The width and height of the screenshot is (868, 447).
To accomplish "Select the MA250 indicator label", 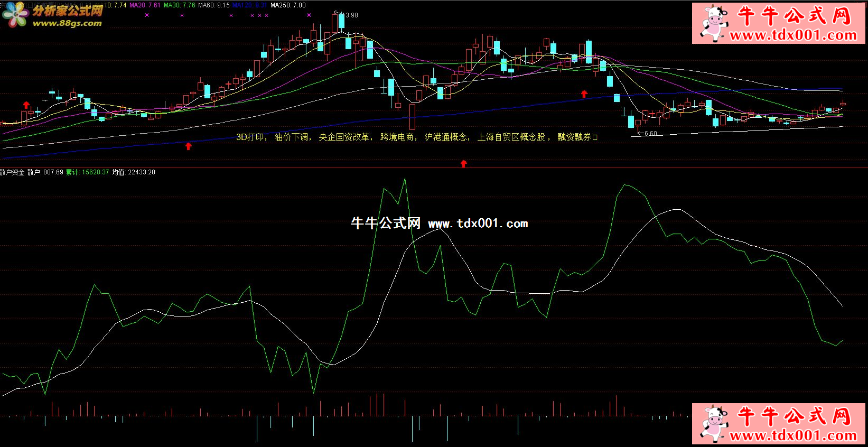I will [288, 5].
